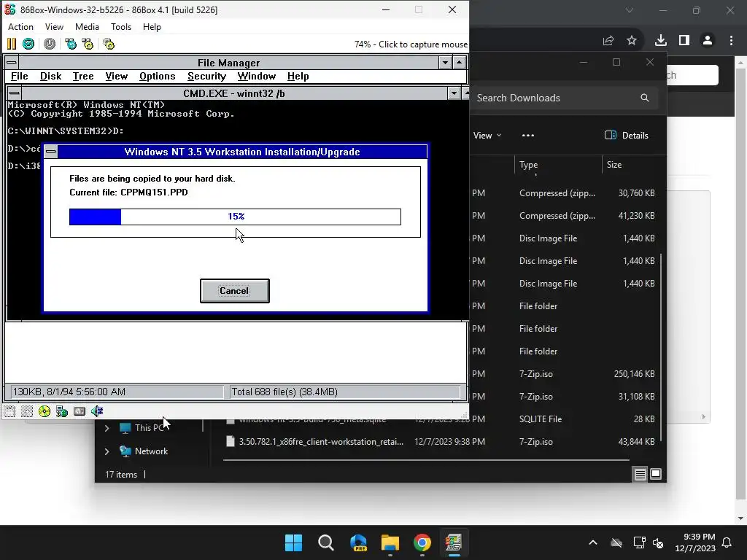The image size is (747, 560).
Task: Open Chrome from taskbar
Action: 422,542
